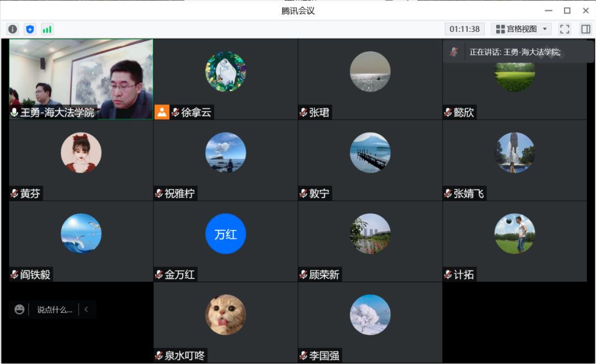596x364 pixels.
Task: Click the green mic icon beside 王勇
Action: (x=14, y=113)
